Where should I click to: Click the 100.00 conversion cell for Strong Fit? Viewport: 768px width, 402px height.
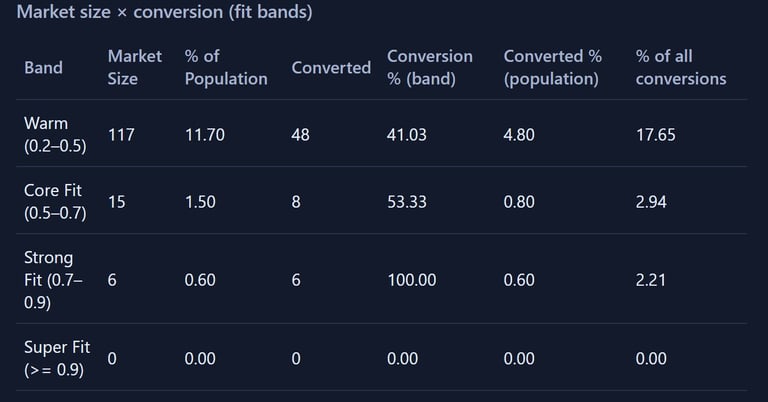click(411, 280)
